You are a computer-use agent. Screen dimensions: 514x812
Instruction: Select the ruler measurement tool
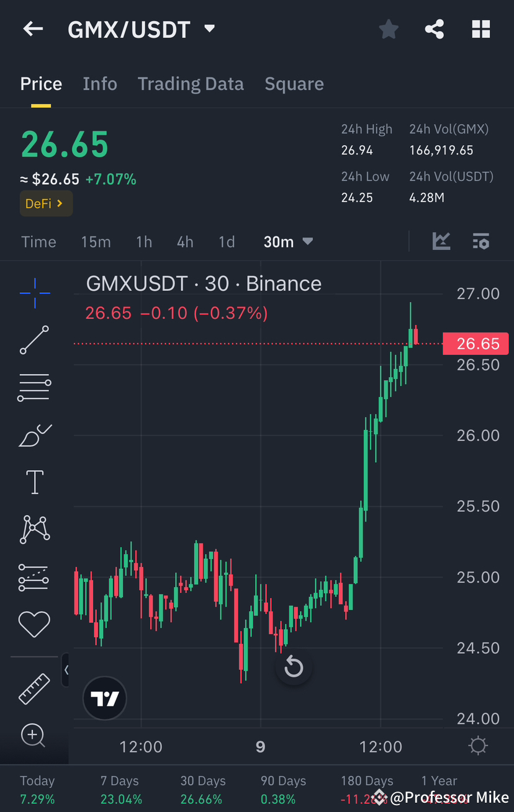[x=34, y=689]
